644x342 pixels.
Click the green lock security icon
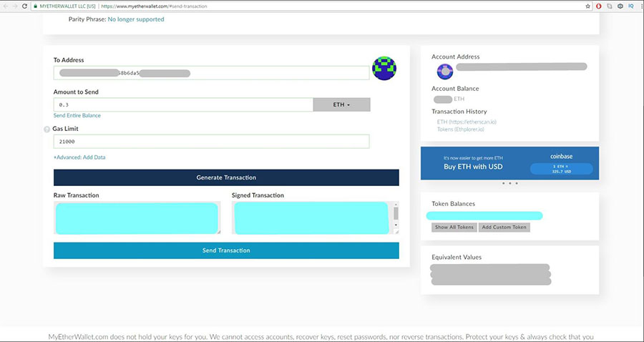pyautogui.click(x=35, y=6)
